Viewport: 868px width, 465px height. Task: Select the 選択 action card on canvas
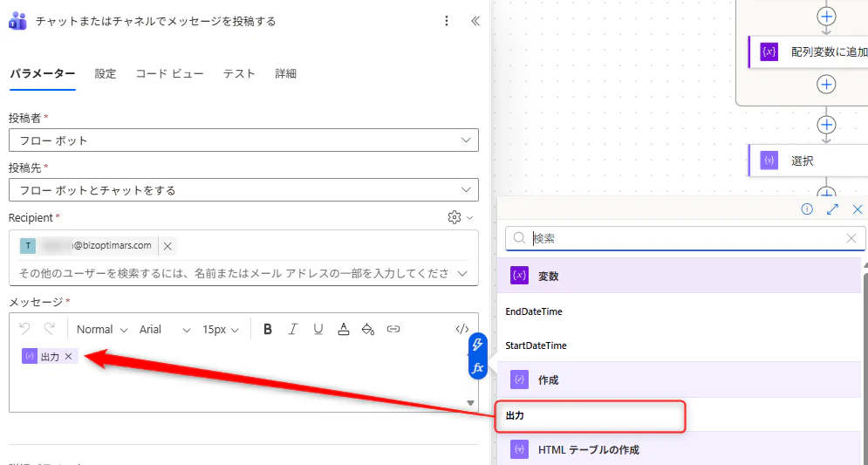click(808, 161)
